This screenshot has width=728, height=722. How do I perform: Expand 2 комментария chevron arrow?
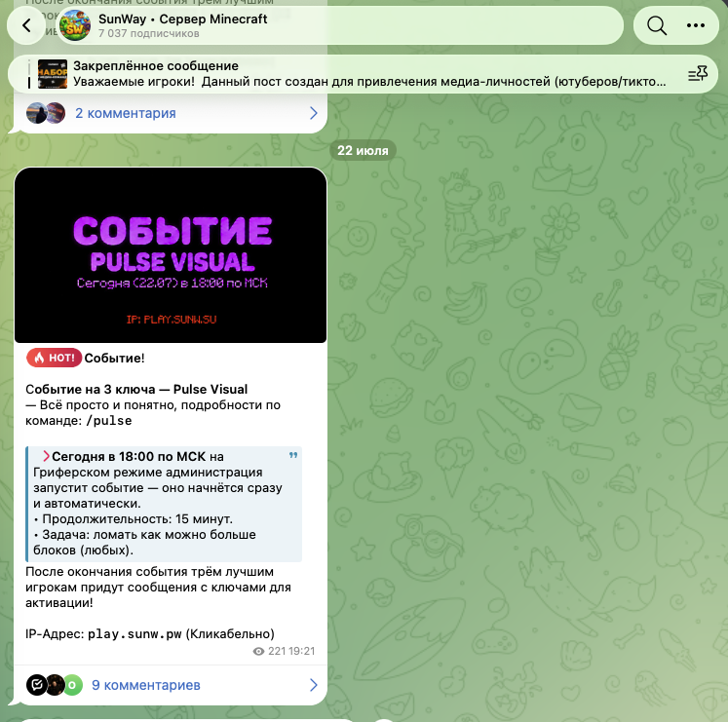(314, 113)
